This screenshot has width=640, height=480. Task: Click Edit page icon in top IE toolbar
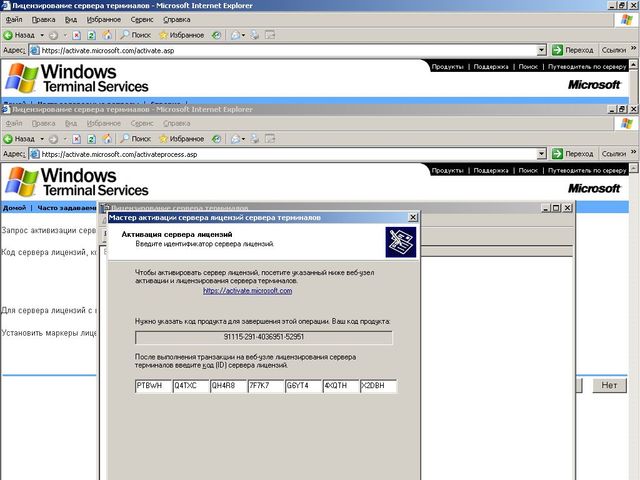point(270,35)
